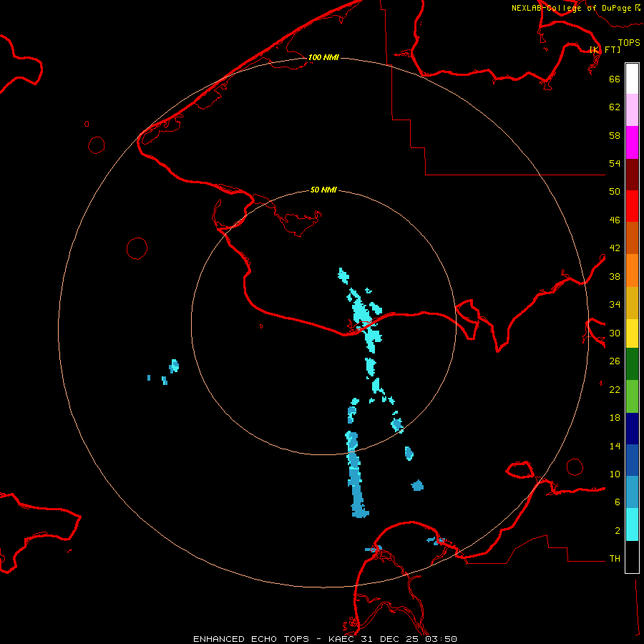Click the legend value "66"
The width and height of the screenshot is (644, 644).
tap(615, 79)
